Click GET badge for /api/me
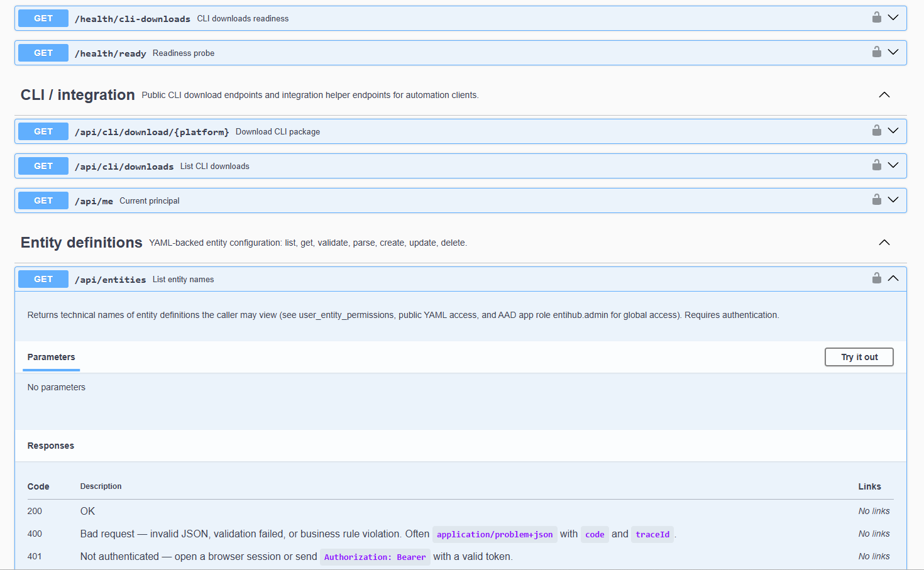This screenshot has height=570, width=924. (43, 200)
